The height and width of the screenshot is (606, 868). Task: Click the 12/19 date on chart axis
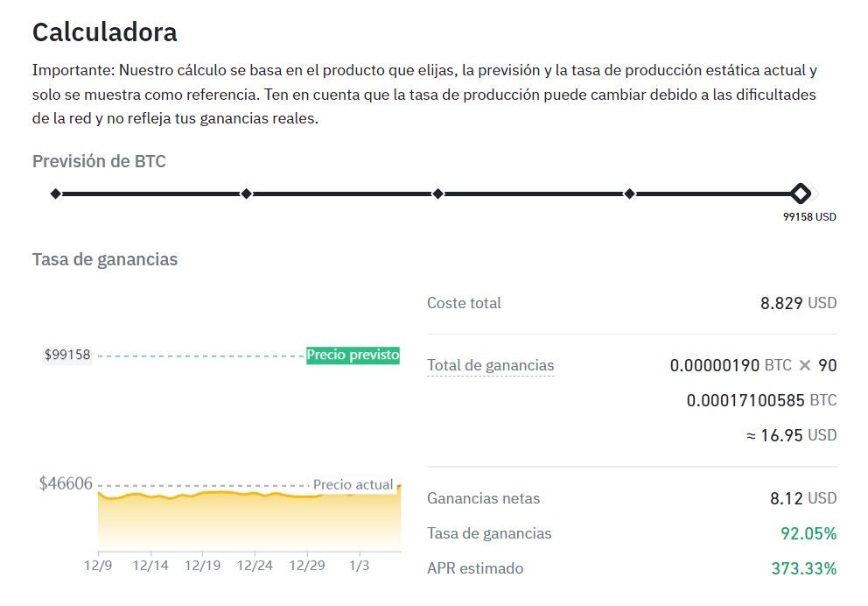[x=202, y=566]
